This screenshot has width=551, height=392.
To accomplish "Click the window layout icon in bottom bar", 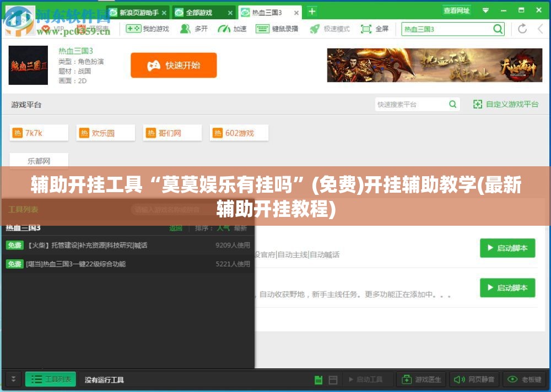I will tap(333, 379).
